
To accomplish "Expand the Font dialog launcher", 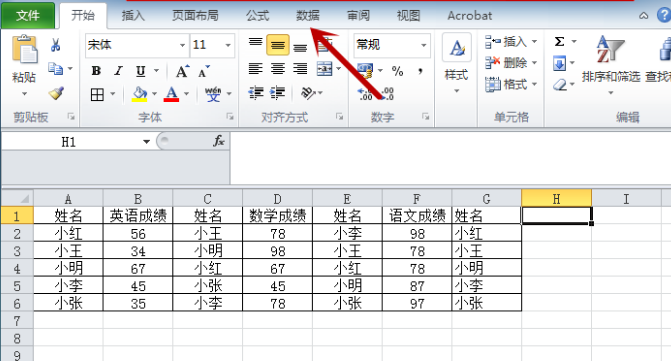I will (230, 116).
